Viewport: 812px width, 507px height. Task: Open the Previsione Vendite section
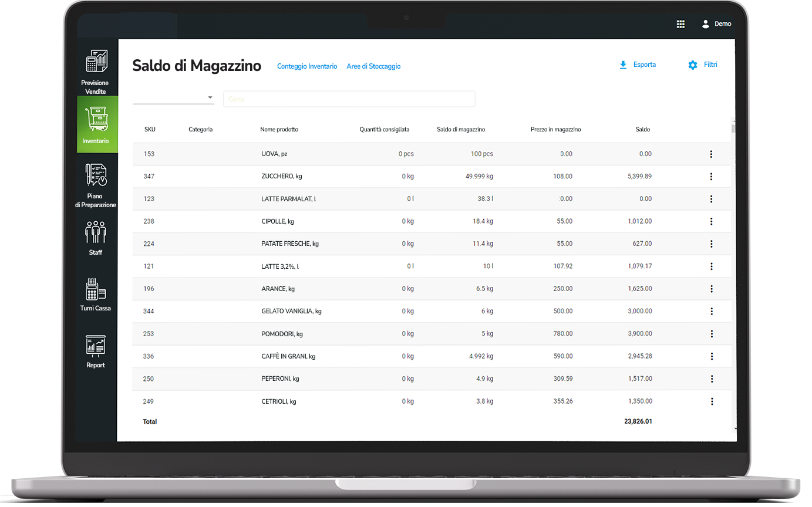[96, 70]
